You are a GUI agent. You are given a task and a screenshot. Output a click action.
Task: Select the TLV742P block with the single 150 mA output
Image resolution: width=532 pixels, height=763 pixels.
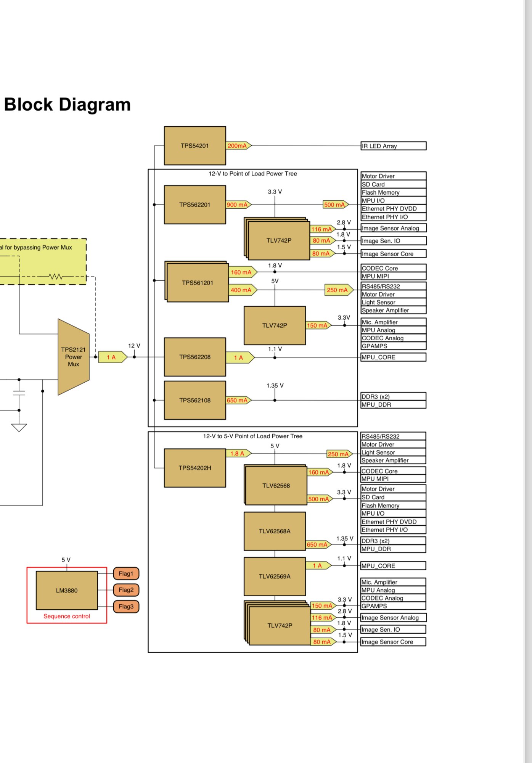click(275, 325)
